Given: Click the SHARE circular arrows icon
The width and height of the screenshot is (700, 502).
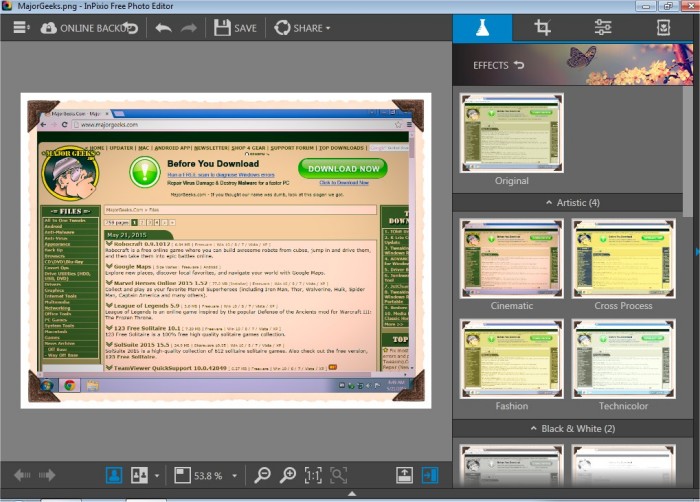Looking at the screenshot, I should [282, 28].
